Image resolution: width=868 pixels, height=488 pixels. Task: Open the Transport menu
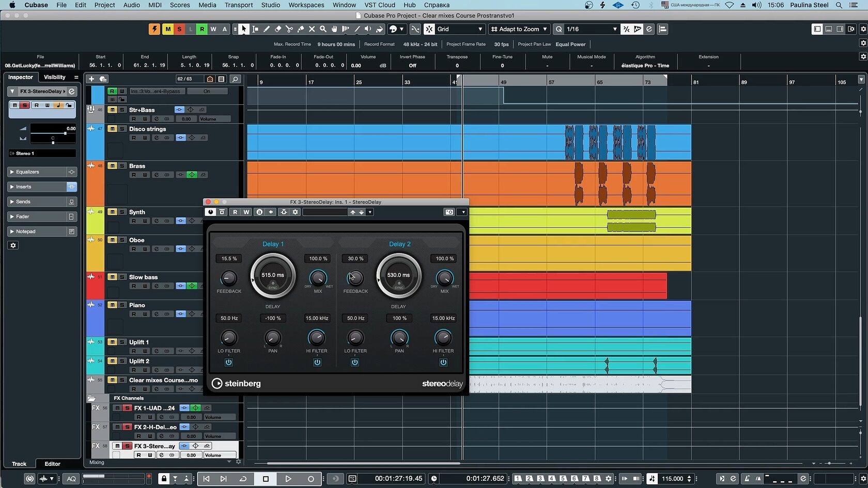click(x=239, y=5)
